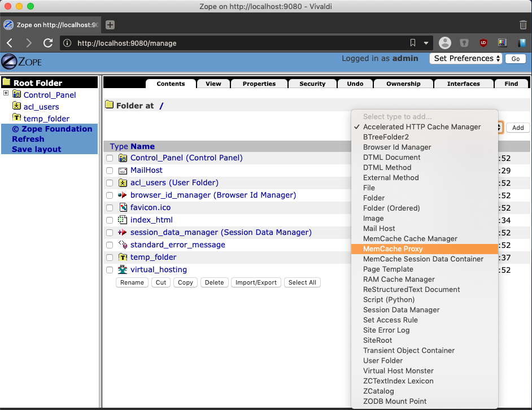The height and width of the screenshot is (410, 532).
Task: Click the Save layout link
Action: click(x=36, y=149)
